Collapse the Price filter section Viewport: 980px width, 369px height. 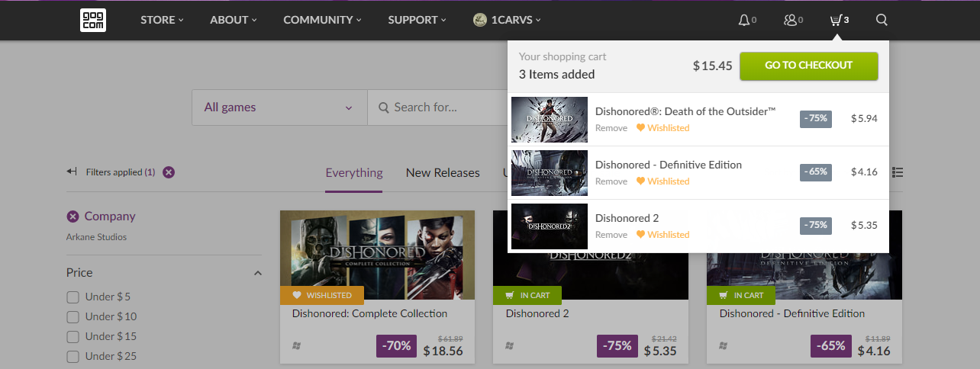[x=257, y=273]
